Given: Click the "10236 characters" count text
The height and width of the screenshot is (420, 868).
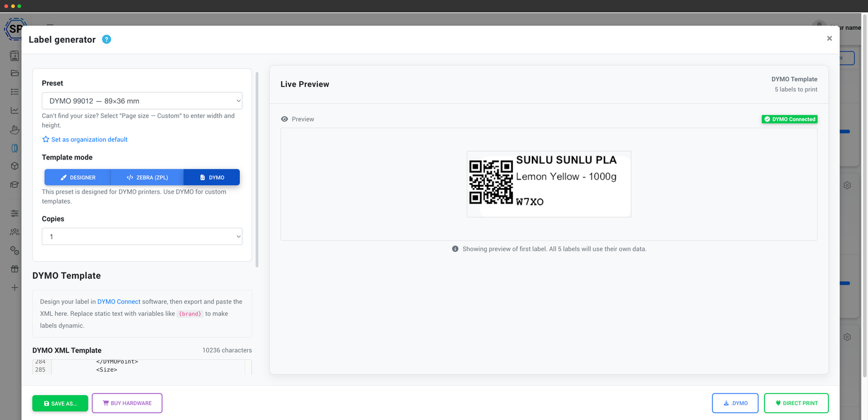Looking at the screenshot, I should click(227, 351).
